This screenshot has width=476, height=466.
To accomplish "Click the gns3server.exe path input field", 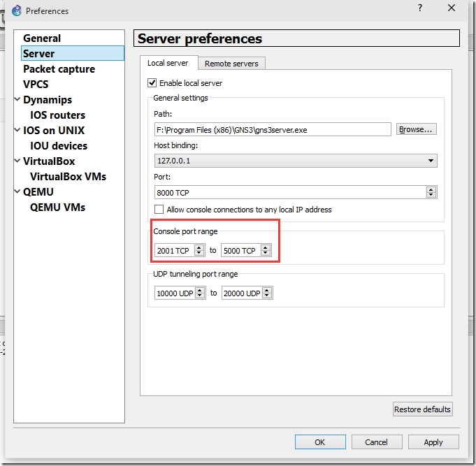I will pos(273,130).
